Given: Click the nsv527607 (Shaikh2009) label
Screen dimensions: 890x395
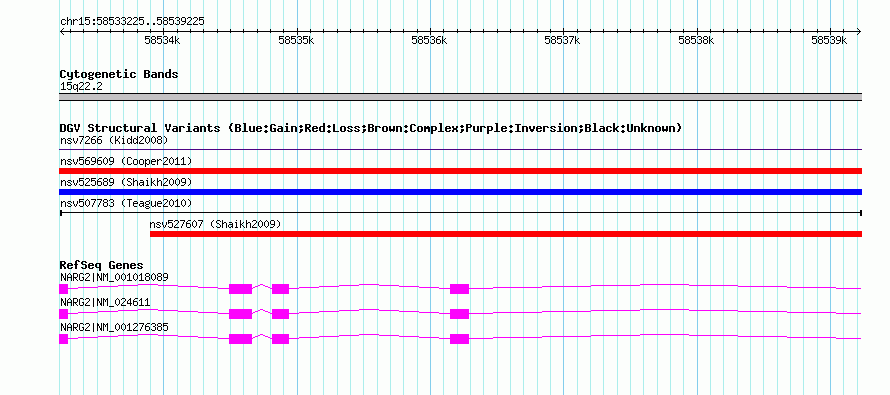Looking at the screenshot, I should [216, 224].
